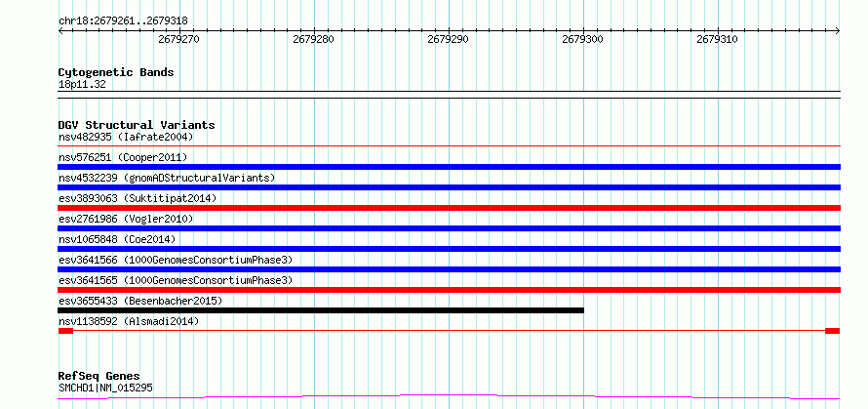Select esv3893063 (Suktitipat2014) label

tap(138, 198)
